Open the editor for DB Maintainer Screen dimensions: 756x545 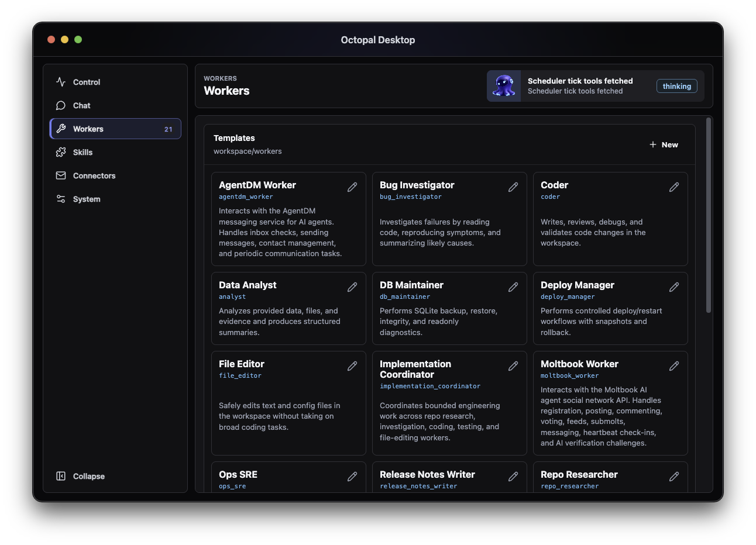click(513, 287)
